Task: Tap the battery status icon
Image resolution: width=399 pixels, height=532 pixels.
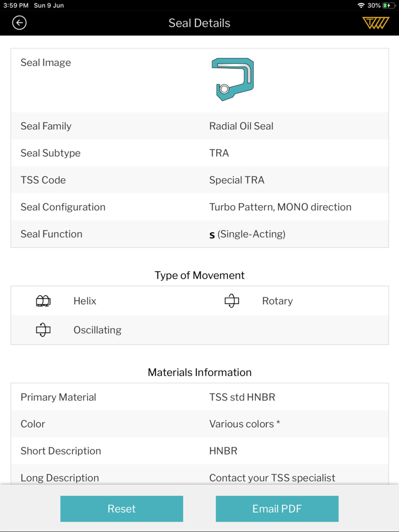Action: click(389, 5)
